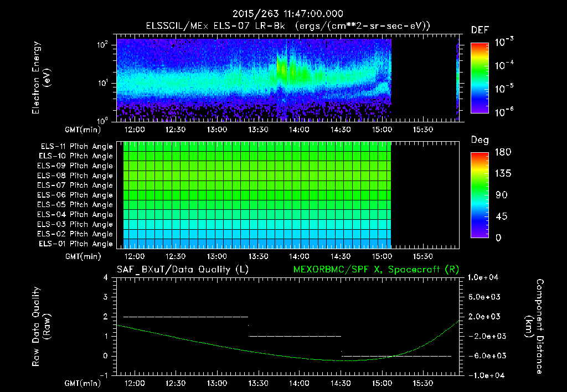Click the SAF_BXuT/Data Quality (L) title
This screenshot has width=567, height=392.
[x=183, y=270]
